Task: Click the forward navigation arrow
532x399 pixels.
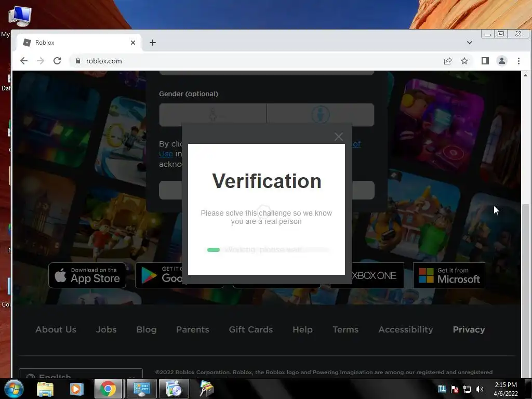Action: (x=41, y=61)
